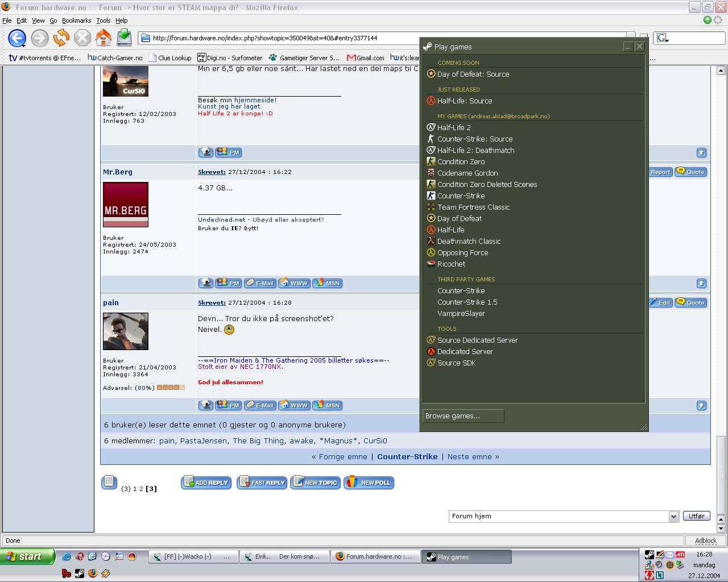
Task: Select Condition Zero Deleted Scenes entry
Action: 487,184
